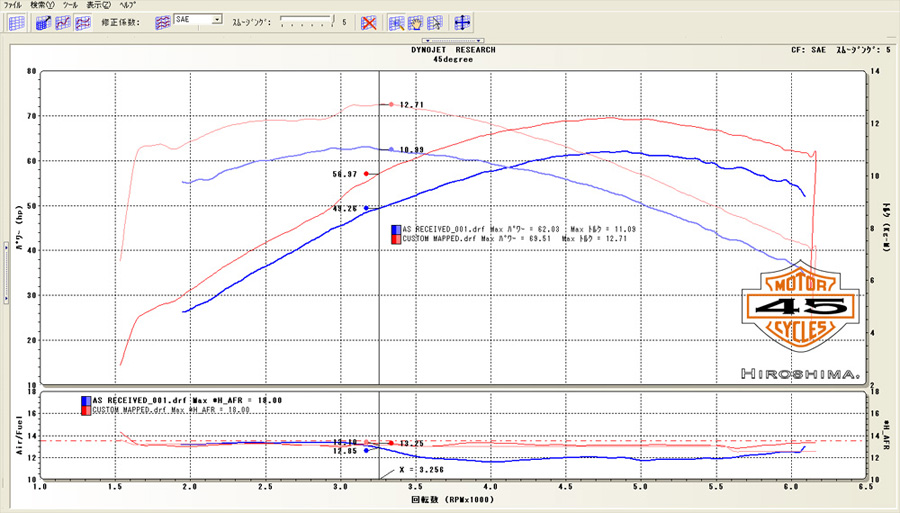
Task: Click the single line graph icon
Action: pyautogui.click(x=63, y=22)
